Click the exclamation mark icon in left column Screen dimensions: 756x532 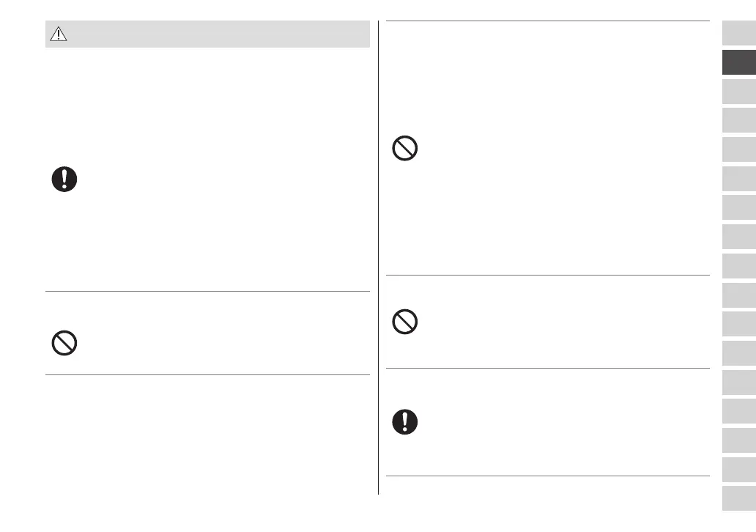(64, 180)
